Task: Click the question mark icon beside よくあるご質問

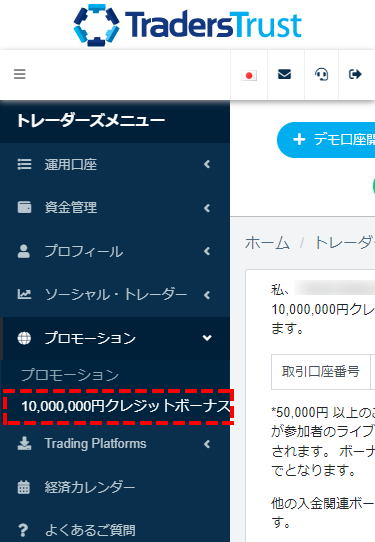Action: click(23, 530)
